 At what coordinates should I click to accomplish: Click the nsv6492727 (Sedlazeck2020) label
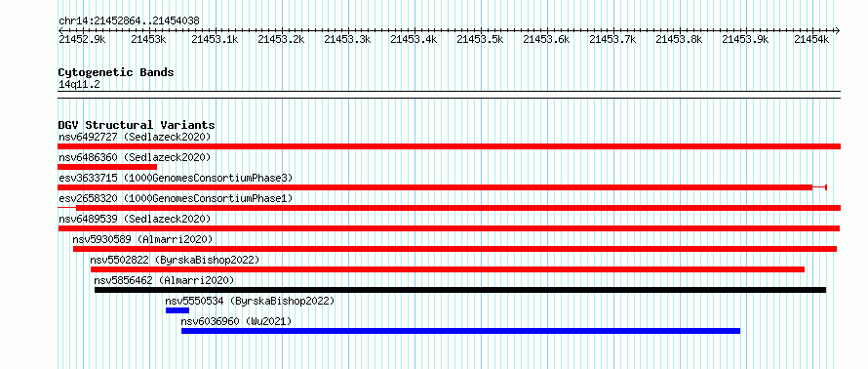(135, 137)
